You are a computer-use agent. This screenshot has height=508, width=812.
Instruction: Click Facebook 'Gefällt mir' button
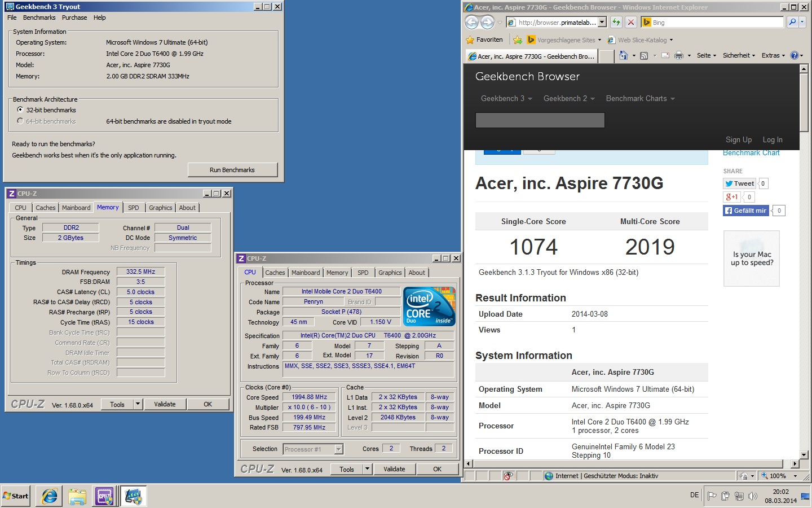coord(746,211)
